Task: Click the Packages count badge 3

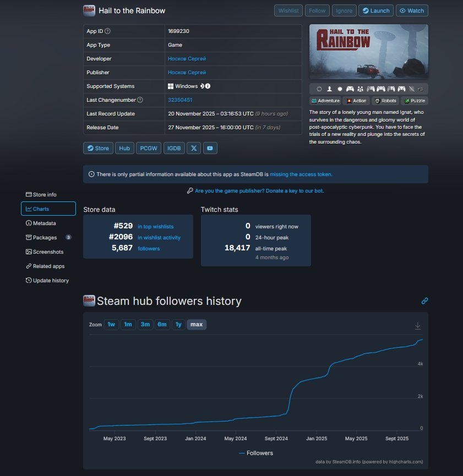Action: coord(68,237)
